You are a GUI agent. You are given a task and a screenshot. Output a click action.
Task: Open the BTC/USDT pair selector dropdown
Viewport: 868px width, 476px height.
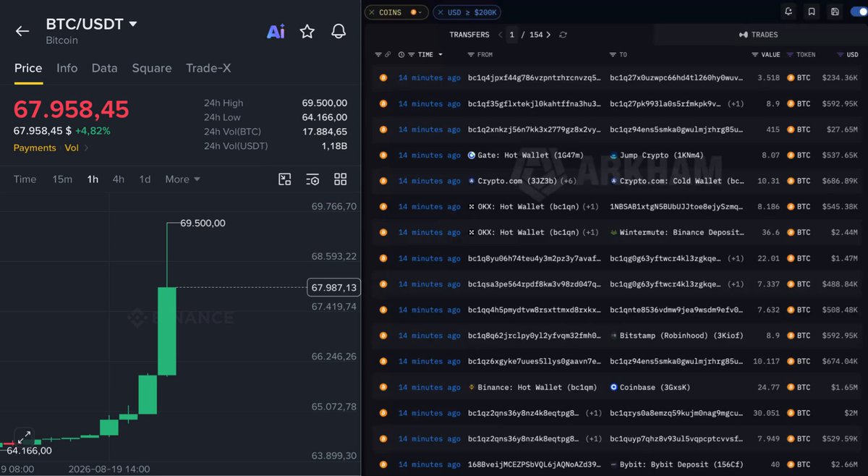coord(133,24)
